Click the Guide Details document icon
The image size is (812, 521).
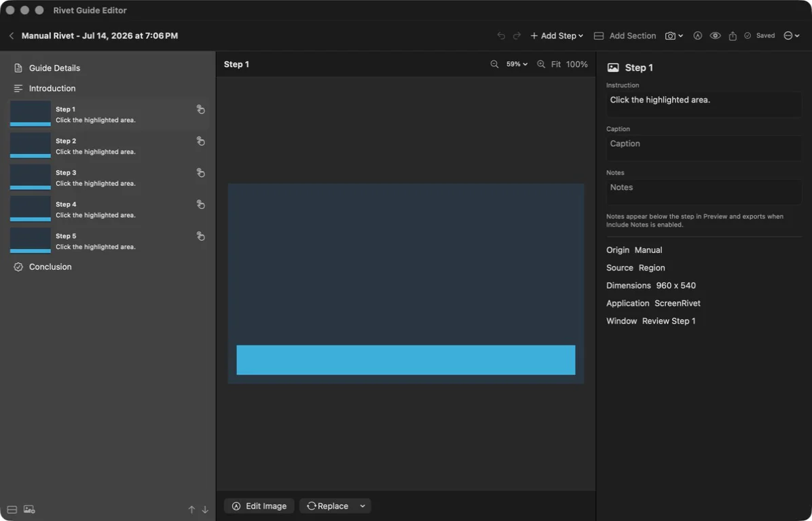[18, 68]
